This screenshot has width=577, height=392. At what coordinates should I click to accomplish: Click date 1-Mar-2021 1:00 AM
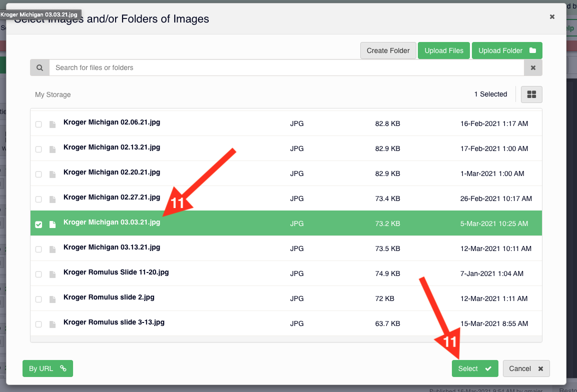tap(492, 174)
